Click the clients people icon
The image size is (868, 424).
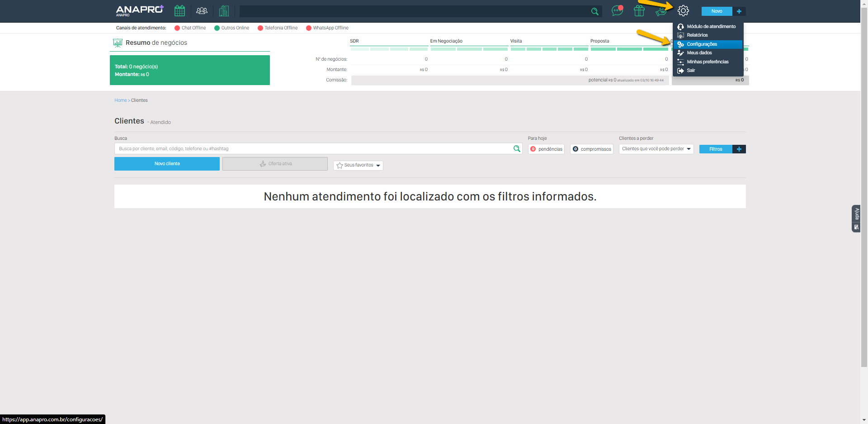point(202,11)
